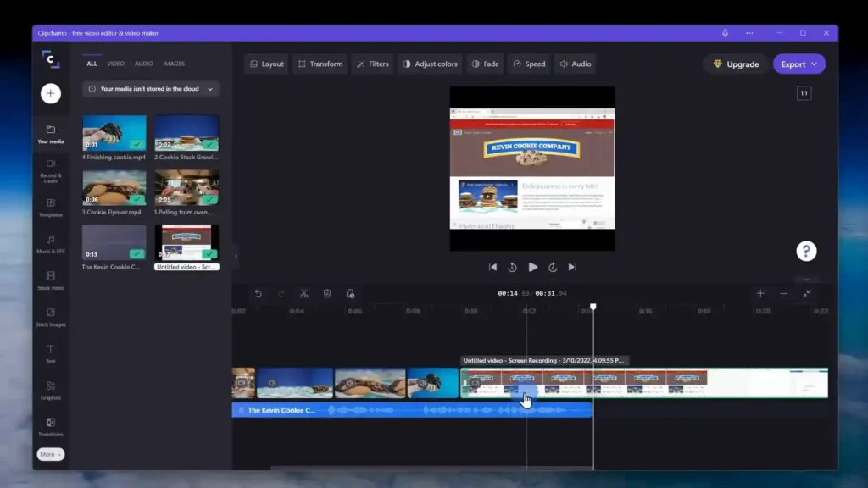Select the Split (scissors) tool in the timeline
This screenshot has width=868, height=488.
point(303,293)
